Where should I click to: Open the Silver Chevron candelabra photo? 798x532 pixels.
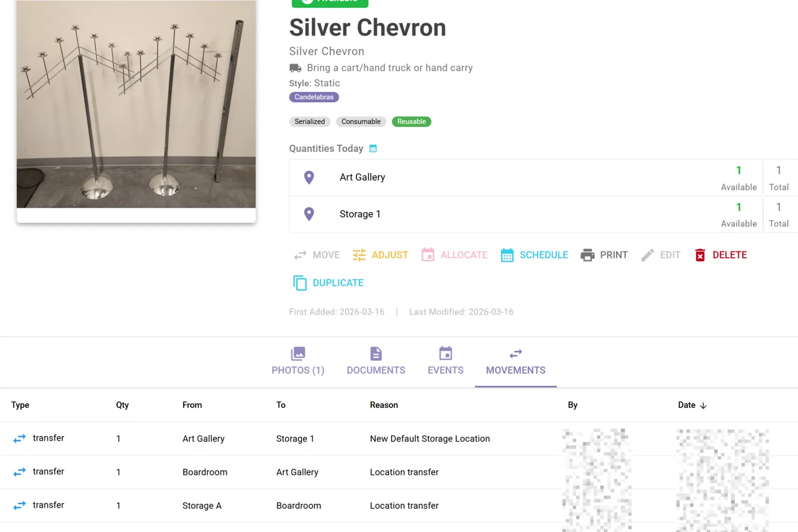pos(136,104)
